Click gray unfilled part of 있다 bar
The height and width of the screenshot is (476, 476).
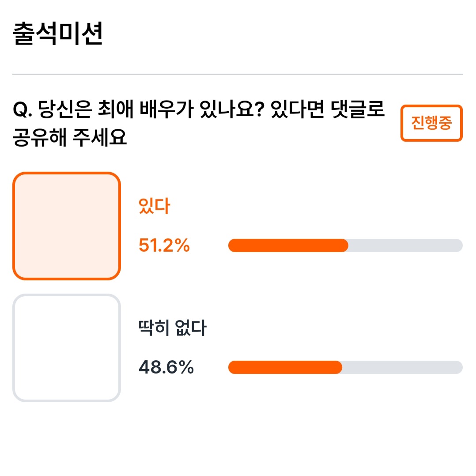(x=405, y=246)
